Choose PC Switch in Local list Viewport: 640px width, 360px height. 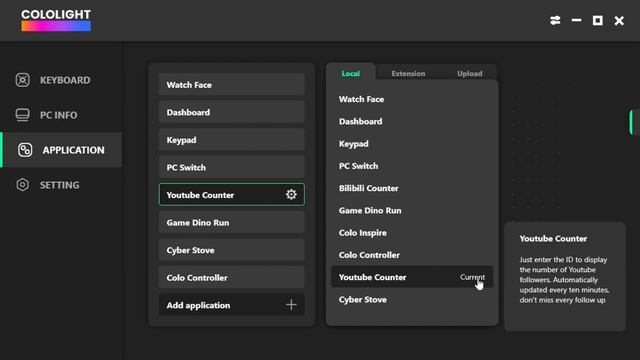tap(412, 166)
